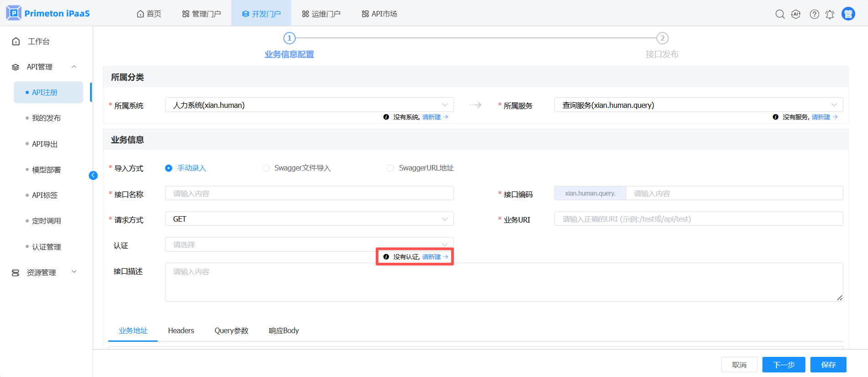The image size is (868, 377).
Task: Switch to the Headers tab
Action: [181, 330]
